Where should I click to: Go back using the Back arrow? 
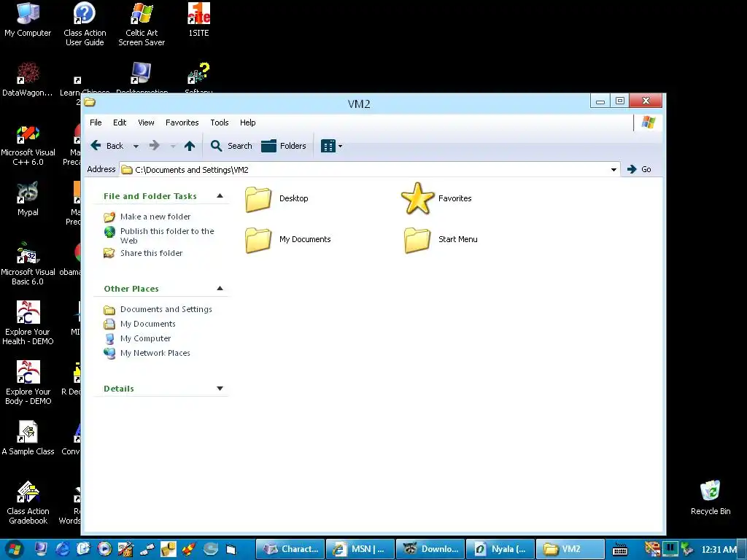(x=107, y=146)
